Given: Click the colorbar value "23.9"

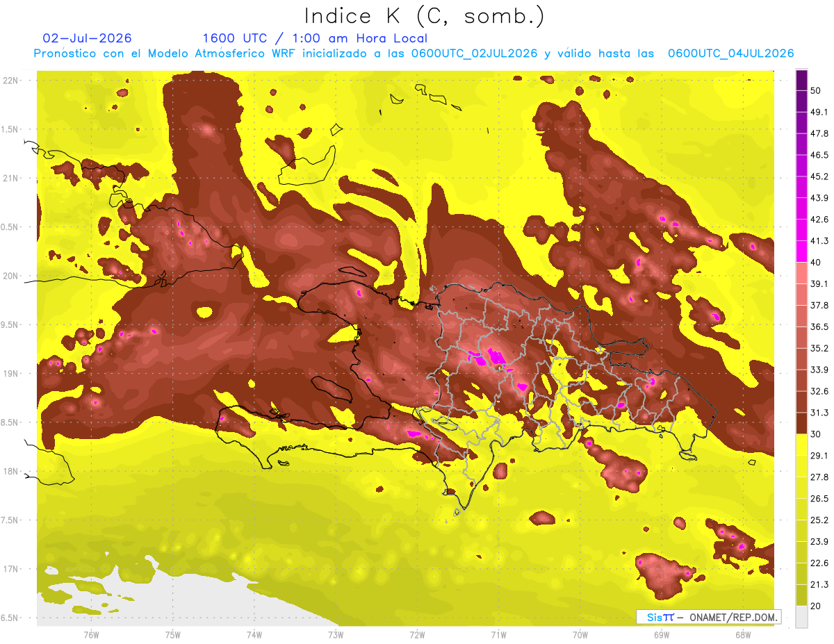Looking at the screenshot, I should click(x=819, y=541).
